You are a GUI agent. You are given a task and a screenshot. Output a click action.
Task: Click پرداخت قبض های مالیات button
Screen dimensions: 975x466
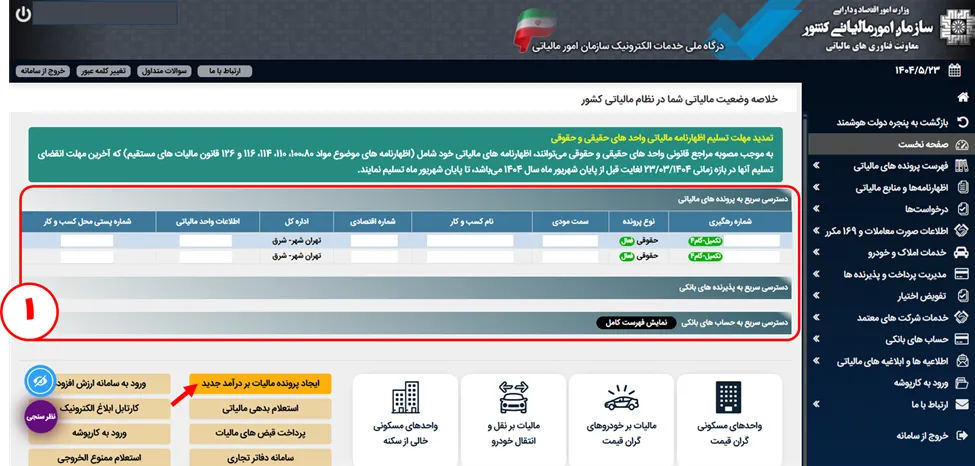coord(260,433)
